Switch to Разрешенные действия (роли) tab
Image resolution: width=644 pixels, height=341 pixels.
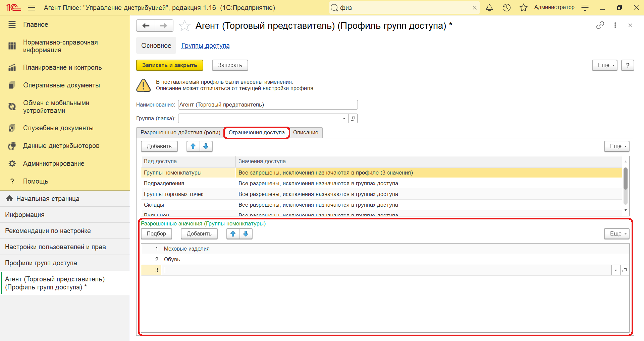click(x=180, y=132)
